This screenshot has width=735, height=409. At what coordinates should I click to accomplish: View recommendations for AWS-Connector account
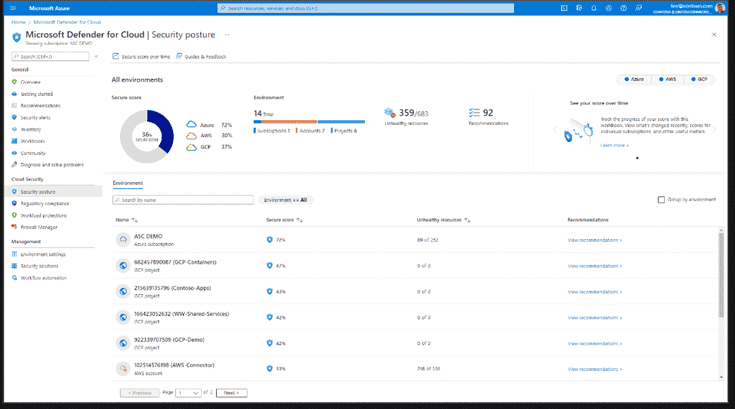[594, 369]
